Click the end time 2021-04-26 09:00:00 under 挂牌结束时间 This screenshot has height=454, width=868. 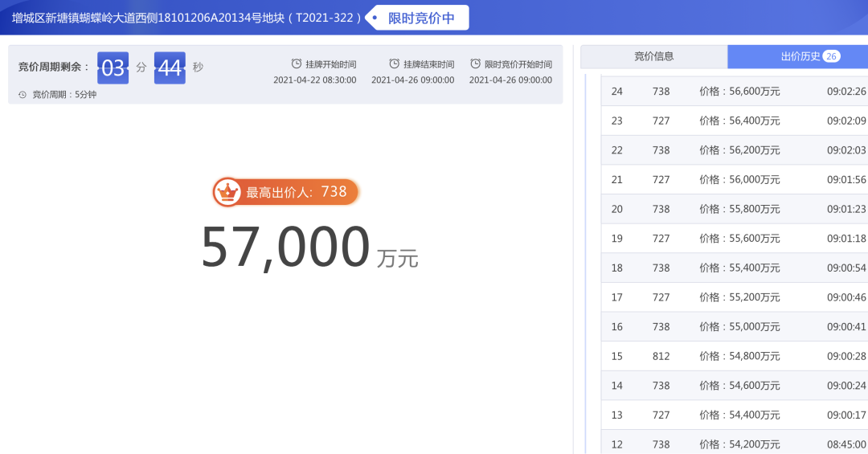click(412, 80)
